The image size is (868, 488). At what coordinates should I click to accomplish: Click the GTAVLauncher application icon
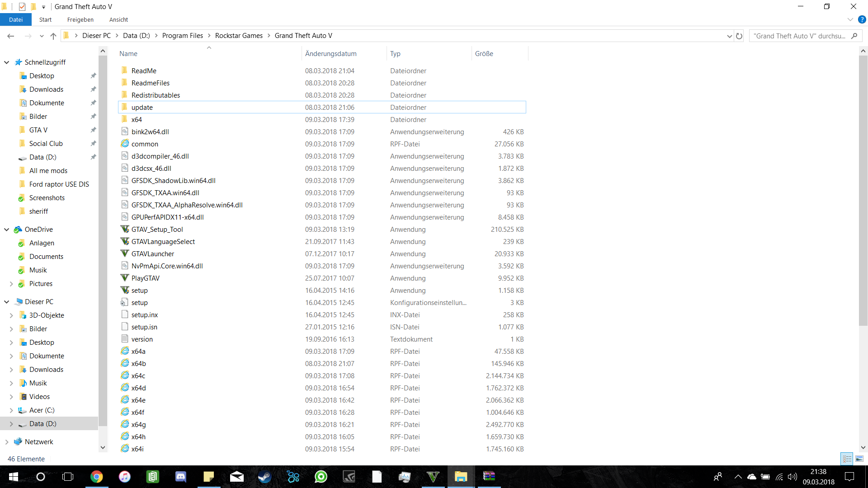click(125, 253)
